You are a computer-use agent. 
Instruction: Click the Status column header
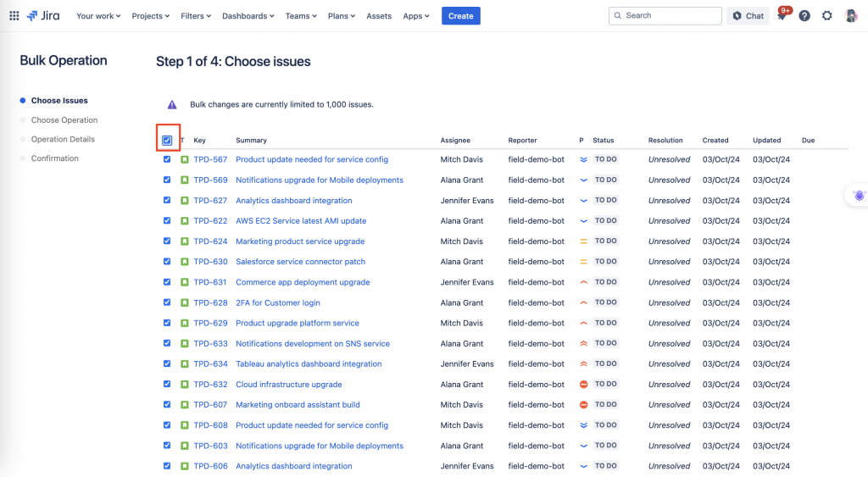[x=603, y=141]
